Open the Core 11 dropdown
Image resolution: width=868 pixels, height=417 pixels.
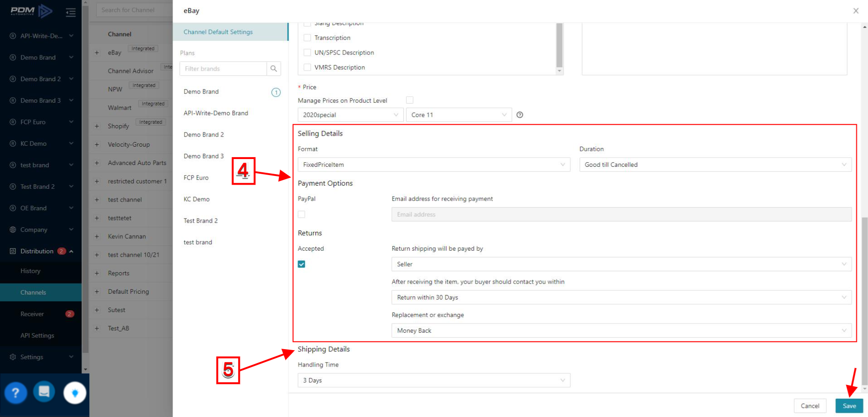tap(459, 115)
